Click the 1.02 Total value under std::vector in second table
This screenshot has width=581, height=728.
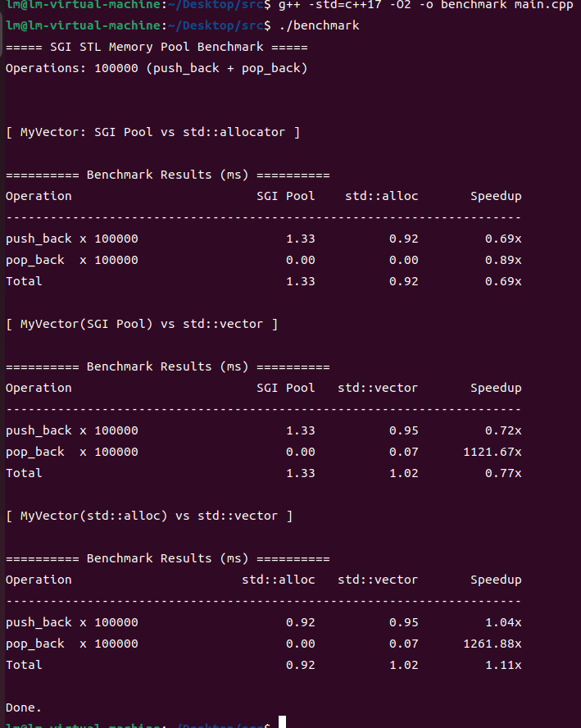pos(404,473)
